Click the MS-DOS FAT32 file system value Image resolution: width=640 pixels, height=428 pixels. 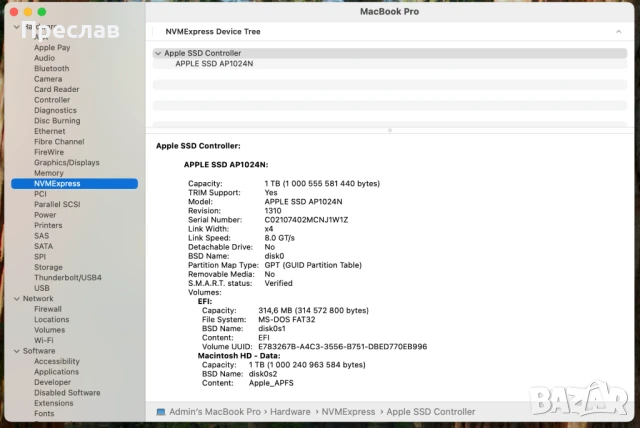click(287, 319)
